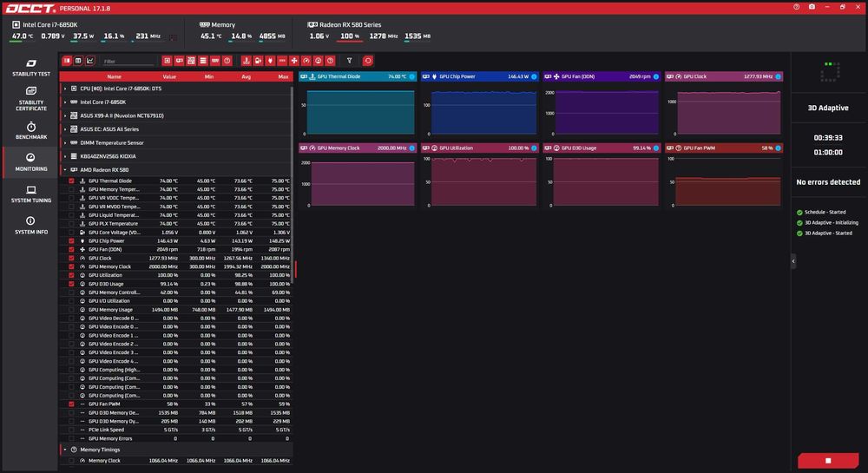The width and height of the screenshot is (868, 473).
Task: Toggle fan sensor type filter icon
Action: coord(294,61)
